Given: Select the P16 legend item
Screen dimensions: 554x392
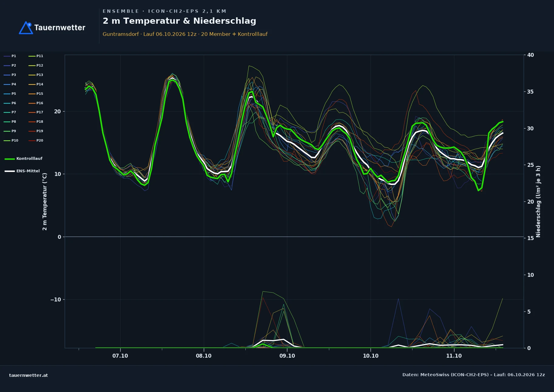Looking at the screenshot, I should point(36,103).
